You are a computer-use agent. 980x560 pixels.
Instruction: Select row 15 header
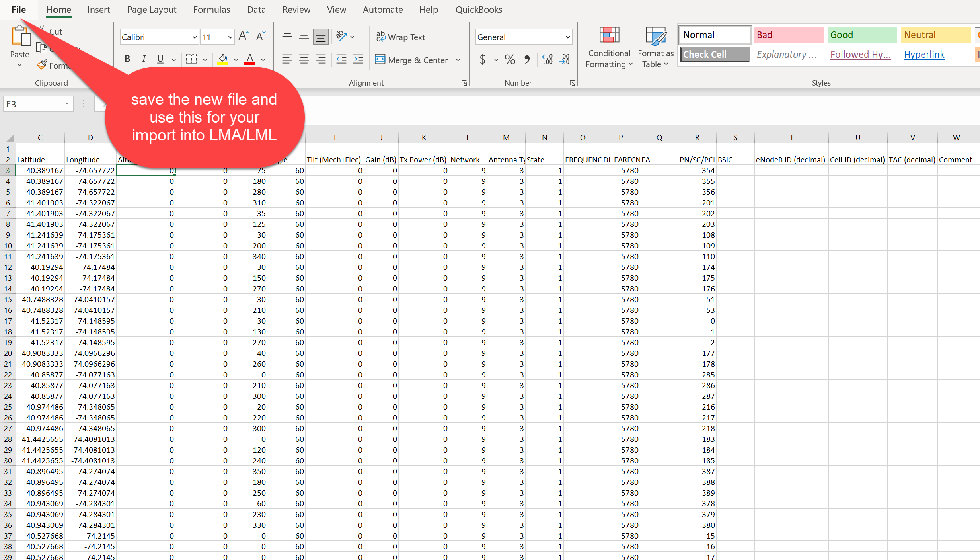[8, 300]
